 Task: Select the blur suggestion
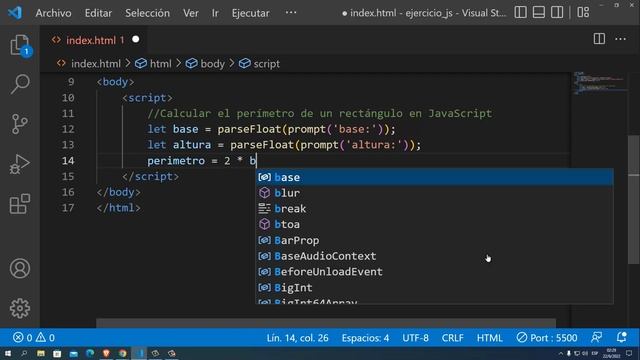(434, 193)
